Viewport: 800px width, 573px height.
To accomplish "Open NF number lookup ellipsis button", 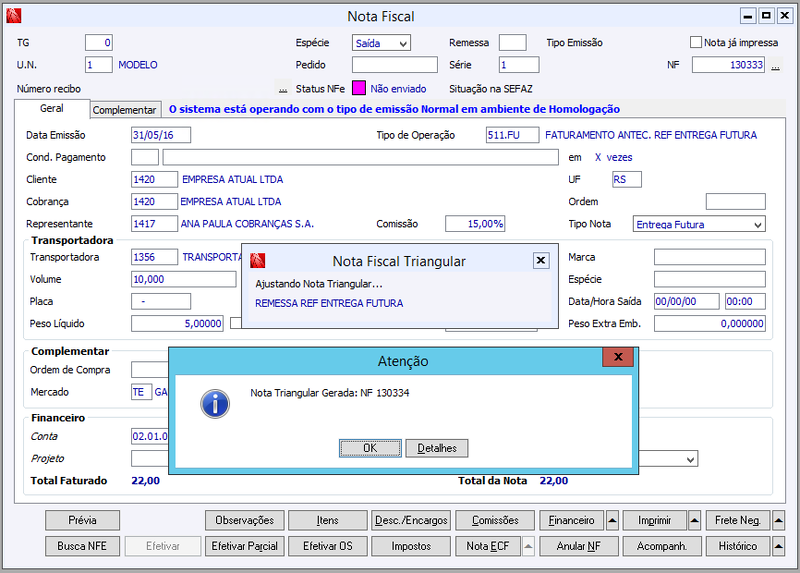I will point(776,65).
